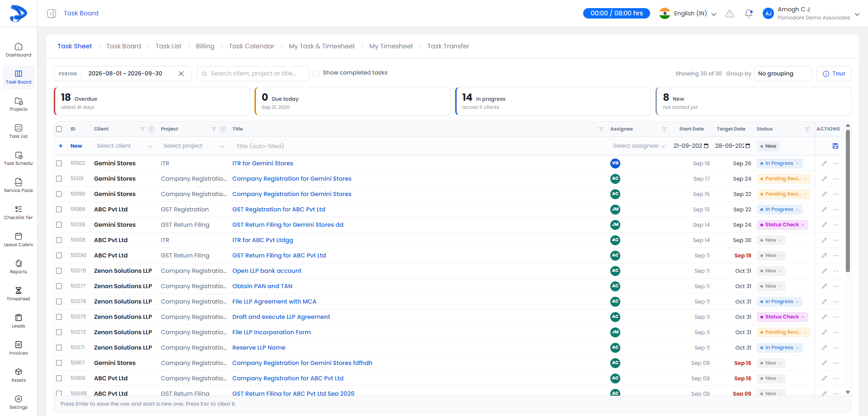This screenshot has height=416, width=868.
Task: Open more actions for task 50278
Action: point(836,271)
